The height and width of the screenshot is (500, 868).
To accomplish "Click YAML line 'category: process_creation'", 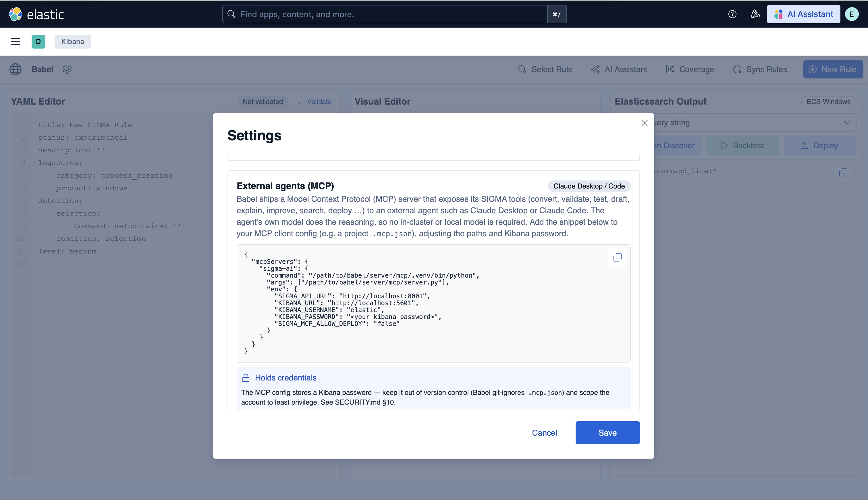I will click(x=114, y=176).
